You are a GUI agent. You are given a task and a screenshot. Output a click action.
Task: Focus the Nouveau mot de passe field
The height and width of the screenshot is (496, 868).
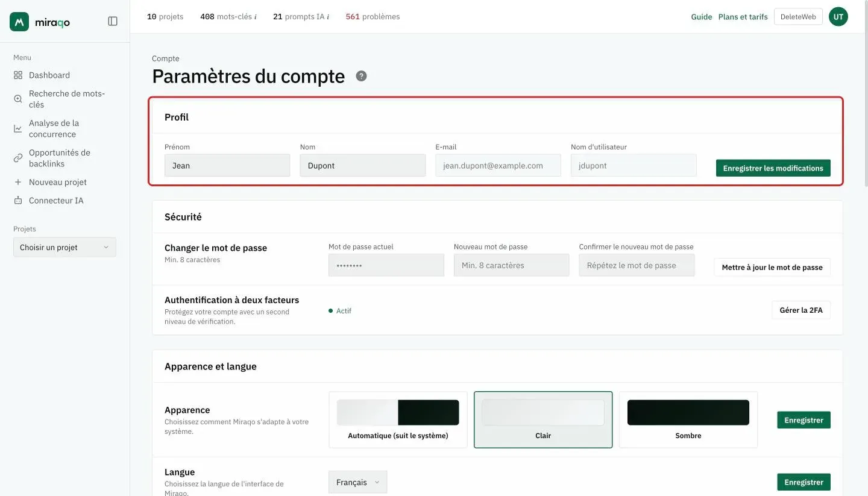pyautogui.click(x=511, y=265)
